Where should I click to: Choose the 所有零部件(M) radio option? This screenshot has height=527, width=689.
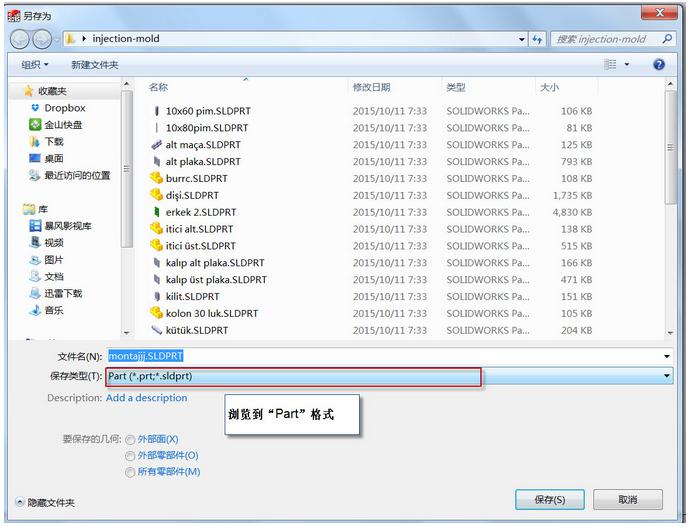[130, 472]
